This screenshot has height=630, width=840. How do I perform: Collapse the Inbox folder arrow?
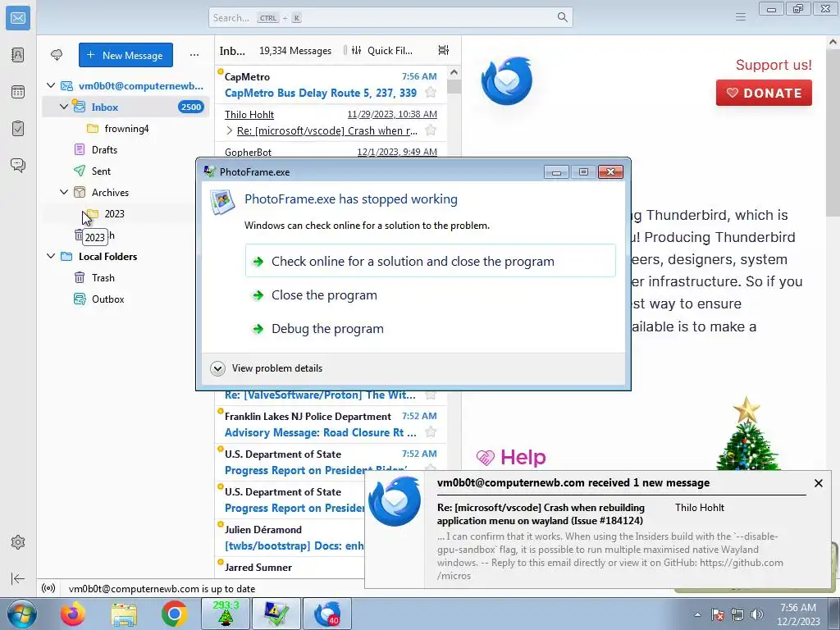tap(64, 107)
